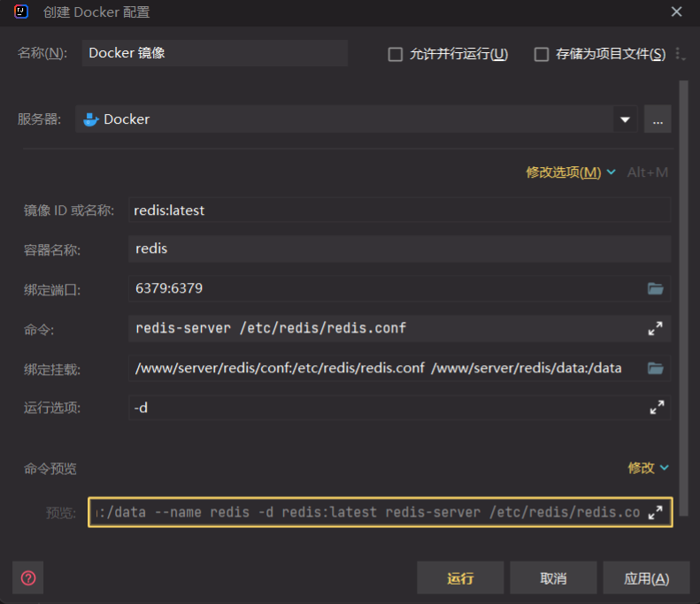Open folder browser for port binding 6379:6379
This screenshot has width=700, height=604.
656,288
